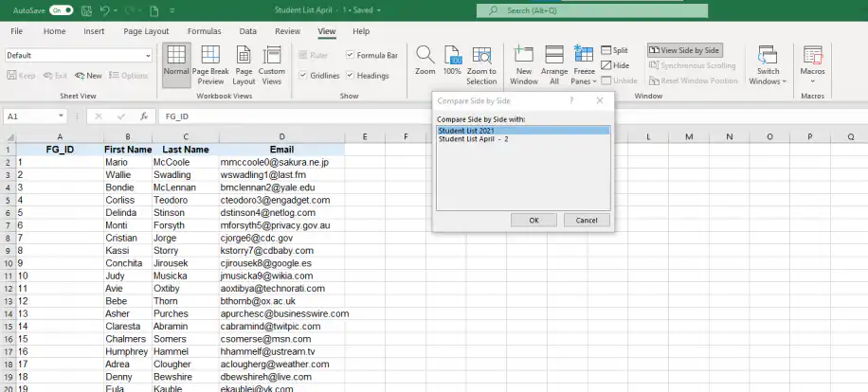Open the Switch Windows dropdown
Screen dimensions: 868x392
768,65
